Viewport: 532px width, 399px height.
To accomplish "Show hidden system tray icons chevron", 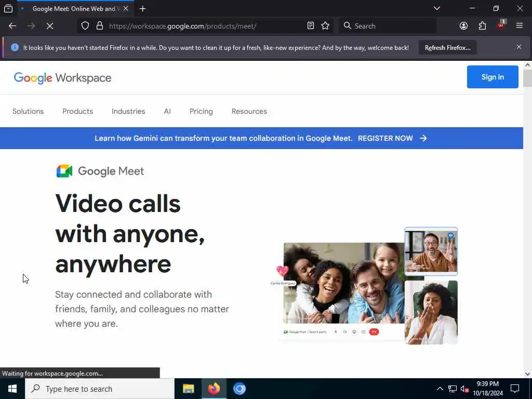I will click(440, 389).
